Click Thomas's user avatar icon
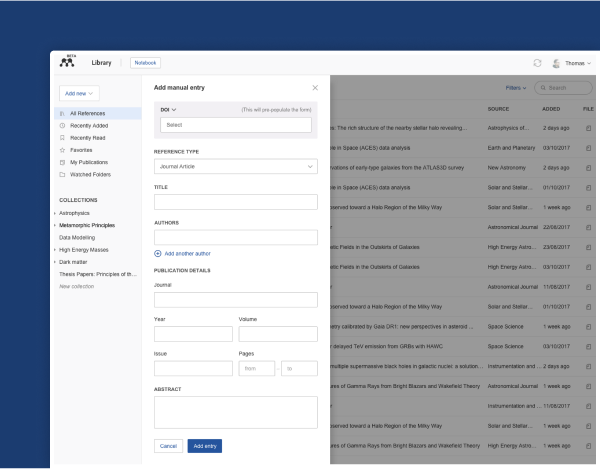Image resolution: width=600 pixels, height=469 pixels. 555,63
